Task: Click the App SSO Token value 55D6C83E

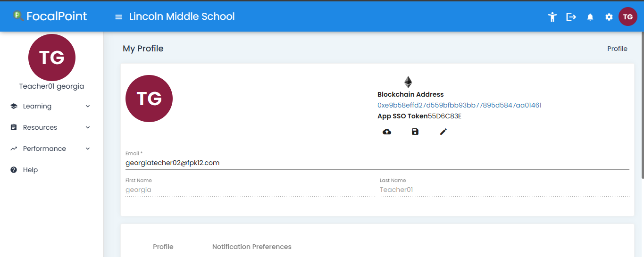Action: [x=444, y=116]
